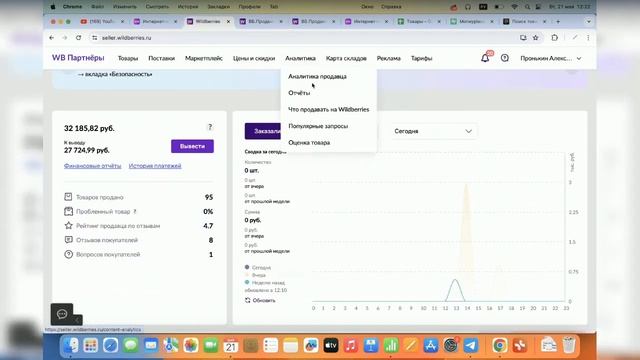
Task: Click the Вопросов покупателей row
Action: click(138, 254)
